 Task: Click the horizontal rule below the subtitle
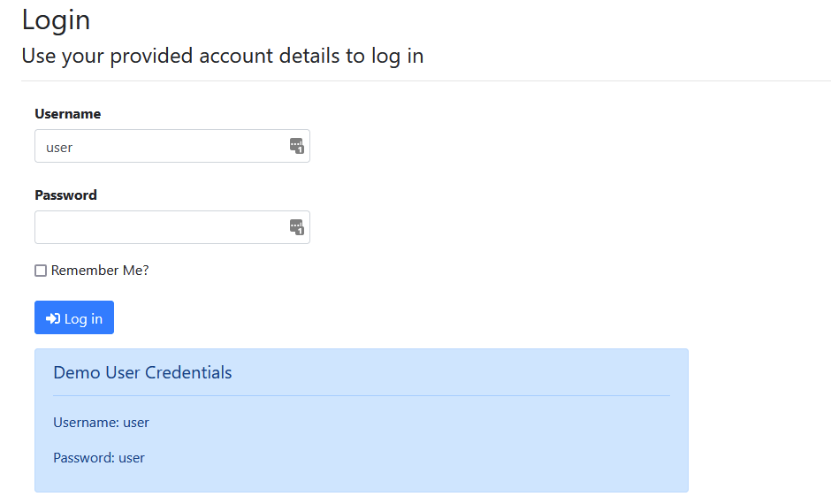tap(424, 80)
